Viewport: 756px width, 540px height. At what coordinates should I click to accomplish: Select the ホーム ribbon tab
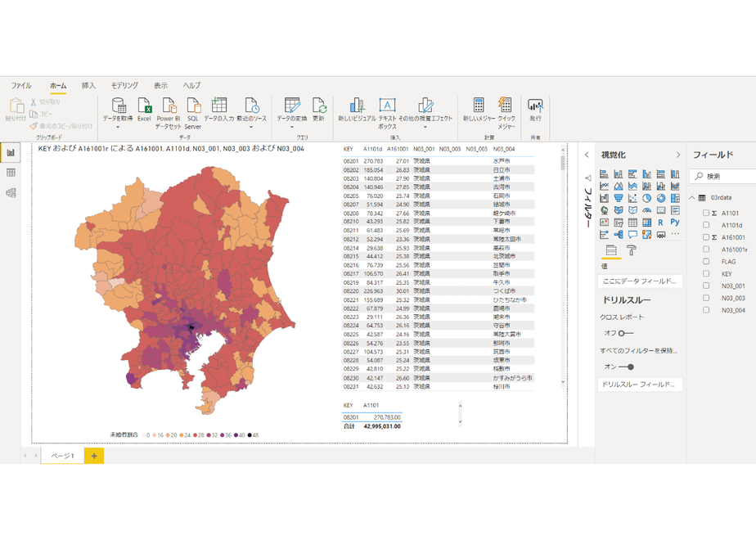[x=58, y=85]
